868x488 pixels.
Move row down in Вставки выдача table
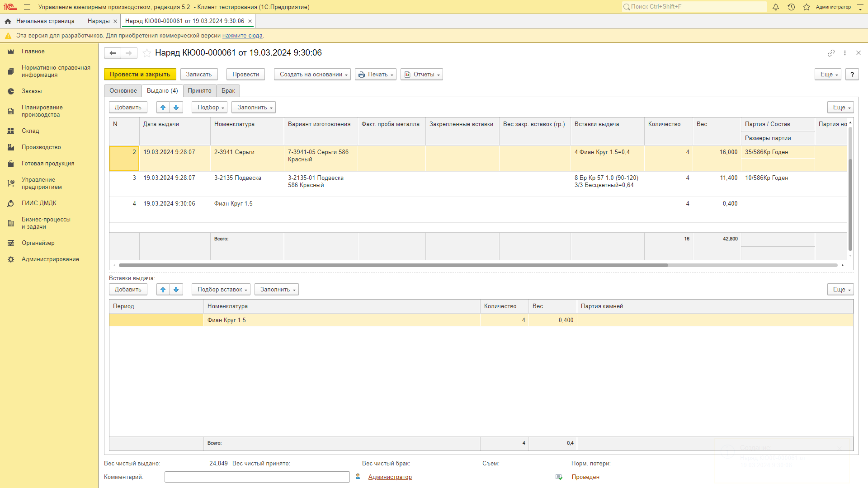point(176,290)
